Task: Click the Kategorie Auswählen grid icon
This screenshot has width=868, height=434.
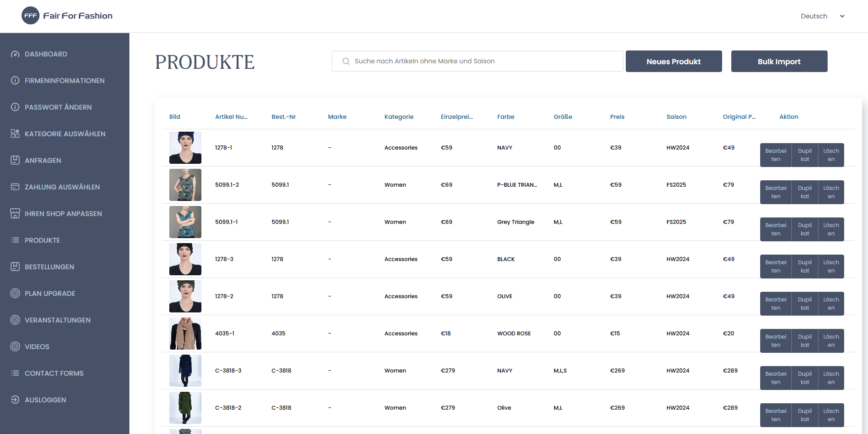Action: pos(15,134)
